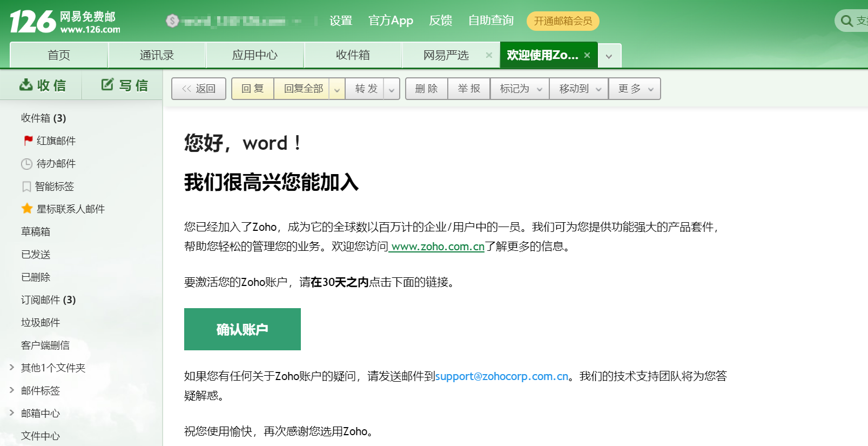The image size is (868, 446).
Task: Click the search magnifier icon
Action: [846, 21]
